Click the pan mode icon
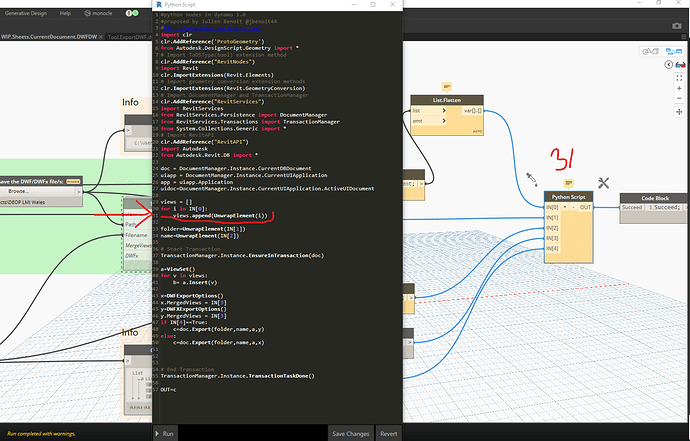 coord(679,112)
